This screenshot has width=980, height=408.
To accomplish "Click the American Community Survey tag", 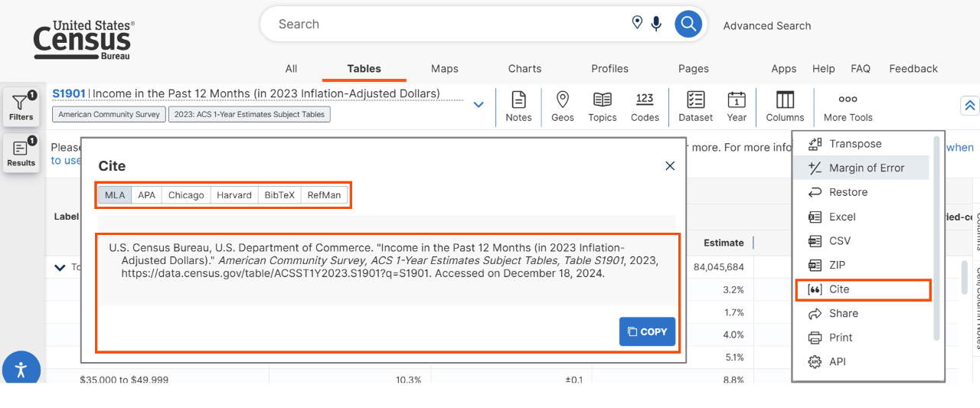I will click(x=109, y=114).
